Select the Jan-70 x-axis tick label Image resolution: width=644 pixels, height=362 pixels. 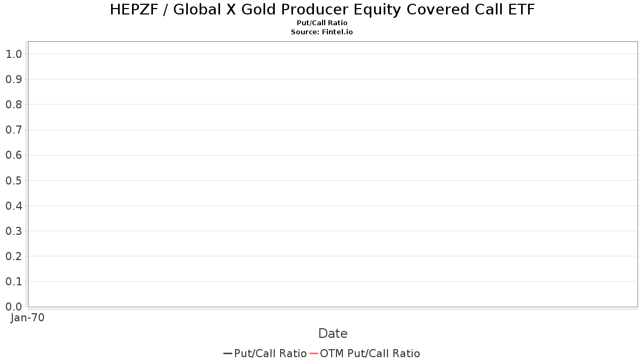tap(27, 317)
